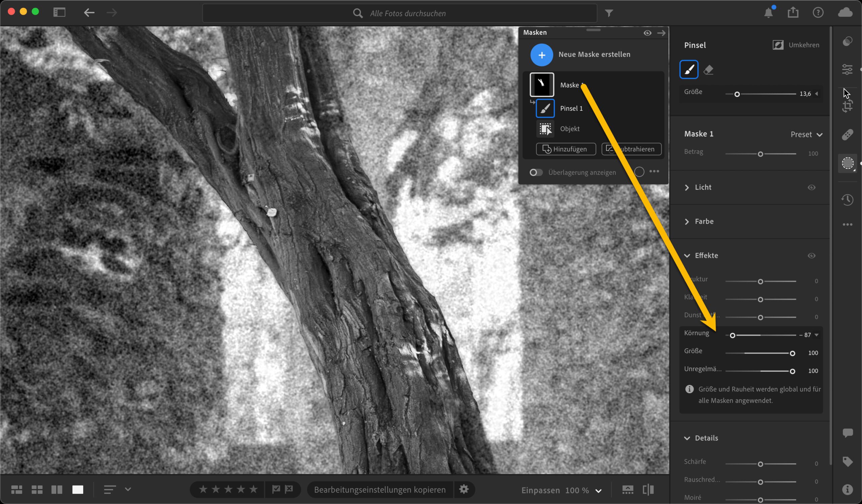Viewport: 862px width, 504px height.
Task: Toggle the Überlagerung anzeigen switch
Action: click(536, 172)
